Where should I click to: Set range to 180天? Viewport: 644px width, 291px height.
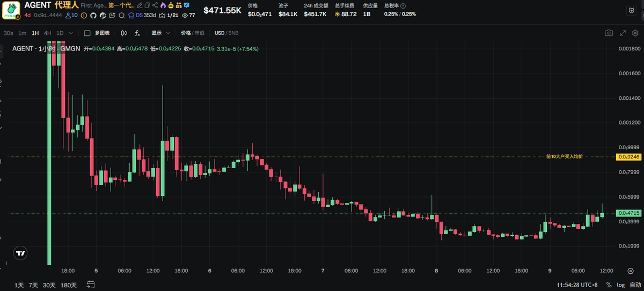pos(69,285)
